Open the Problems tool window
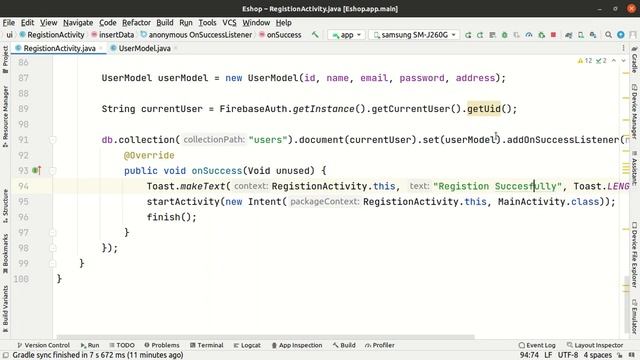The height and width of the screenshot is (360, 640). point(162,345)
